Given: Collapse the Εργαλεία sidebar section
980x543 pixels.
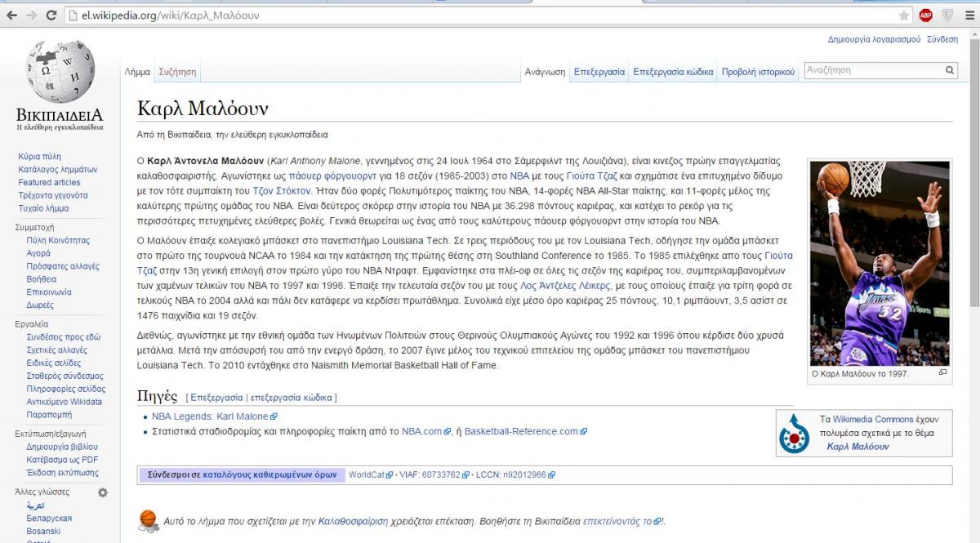Looking at the screenshot, I should [32, 324].
